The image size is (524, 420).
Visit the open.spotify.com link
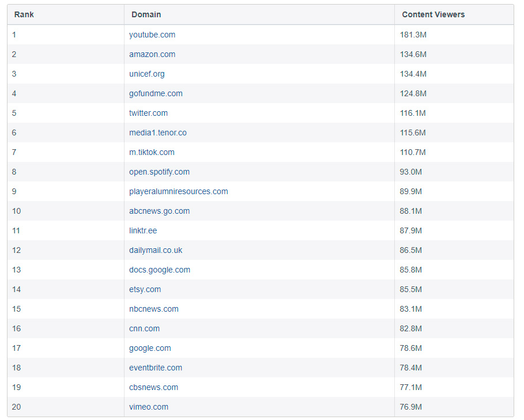click(159, 172)
